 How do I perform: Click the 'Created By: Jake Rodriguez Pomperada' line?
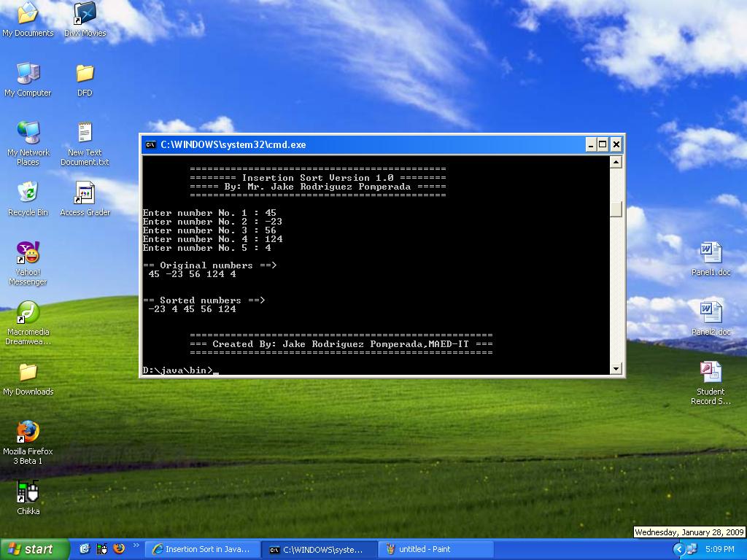point(341,344)
